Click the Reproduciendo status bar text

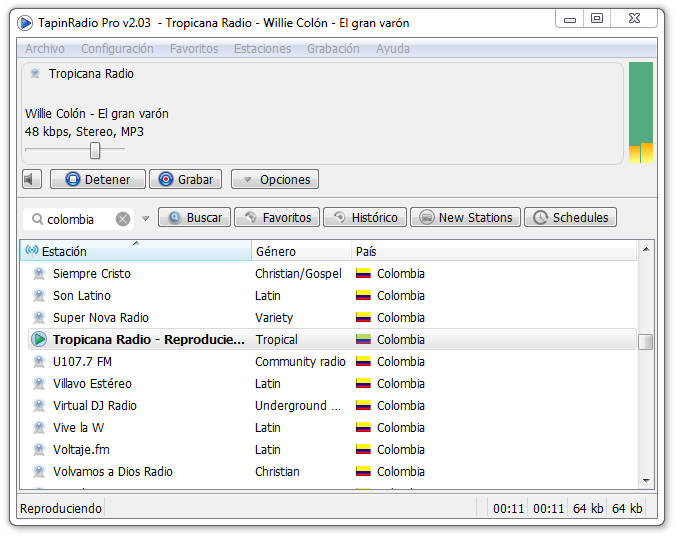coord(61,508)
